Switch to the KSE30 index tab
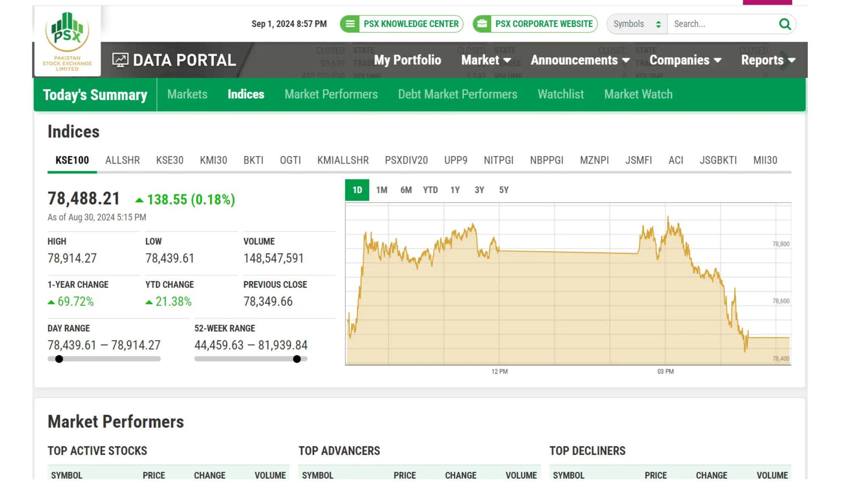 [170, 161]
